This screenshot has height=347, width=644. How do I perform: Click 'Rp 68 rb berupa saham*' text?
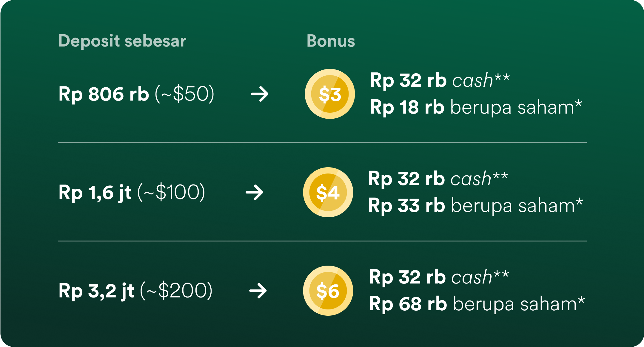coord(477,304)
